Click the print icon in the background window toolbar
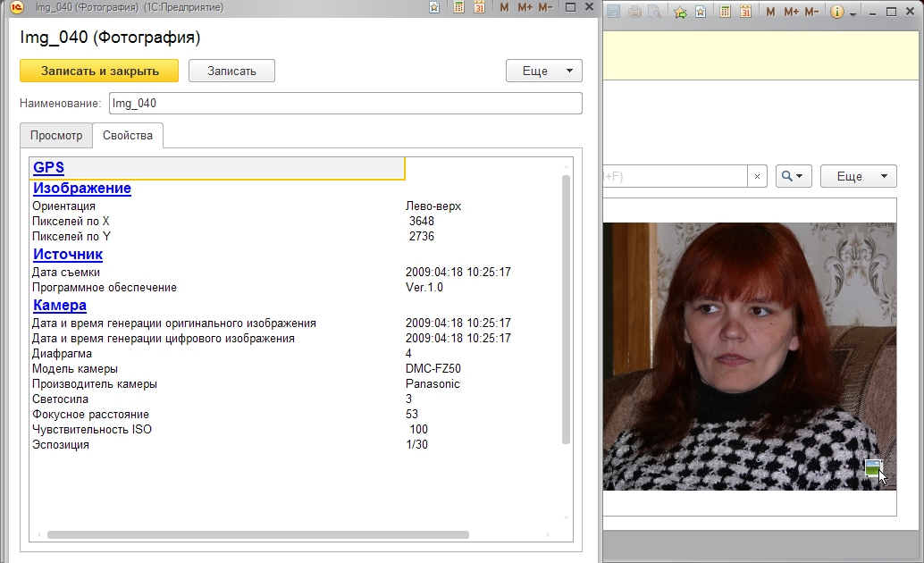This screenshot has width=924, height=563. (x=635, y=13)
